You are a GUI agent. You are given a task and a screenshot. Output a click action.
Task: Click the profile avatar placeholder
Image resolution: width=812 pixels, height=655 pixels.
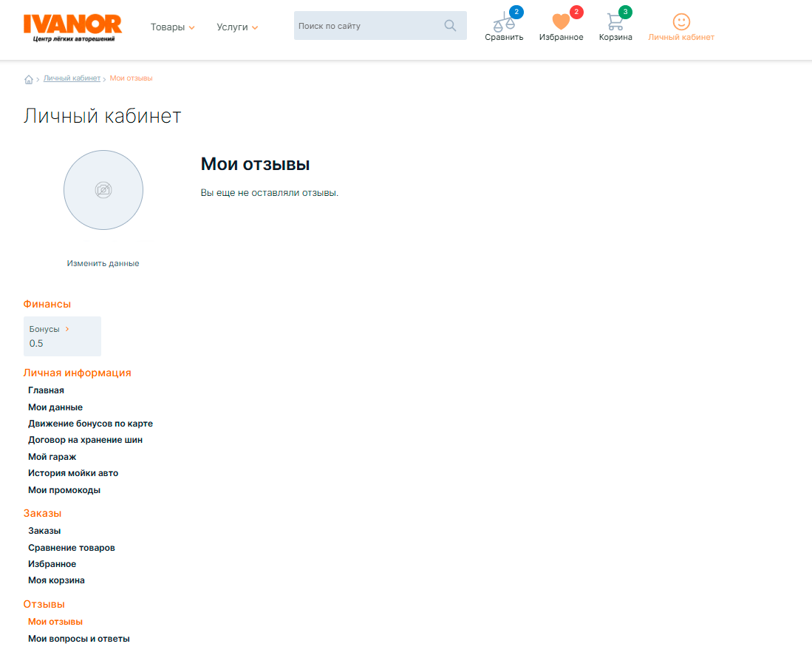pyautogui.click(x=103, y=190)
